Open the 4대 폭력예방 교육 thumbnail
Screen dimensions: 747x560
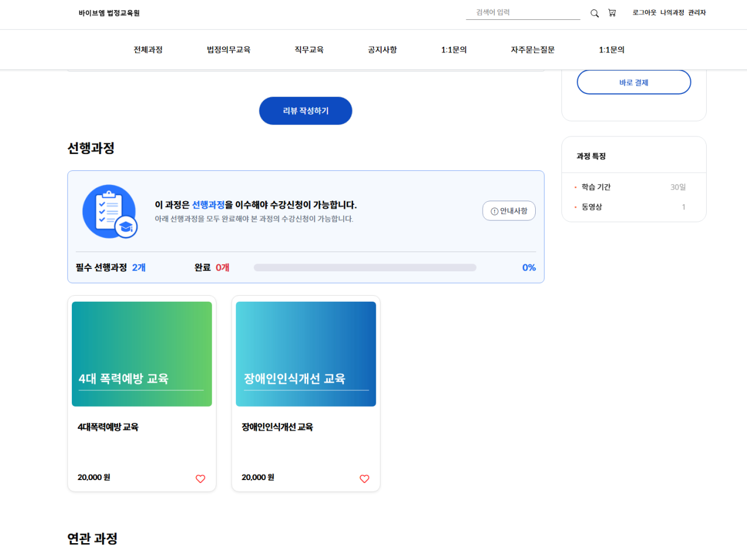pos(142,354)
